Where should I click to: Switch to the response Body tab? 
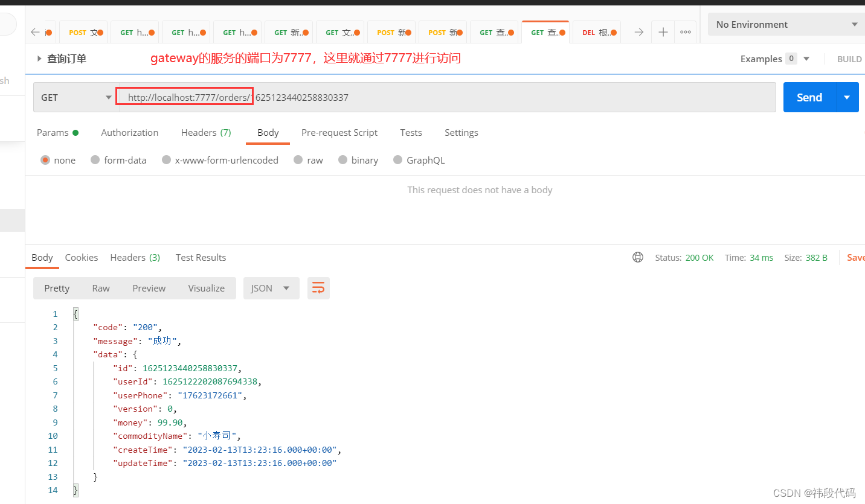tap(42, 257)
